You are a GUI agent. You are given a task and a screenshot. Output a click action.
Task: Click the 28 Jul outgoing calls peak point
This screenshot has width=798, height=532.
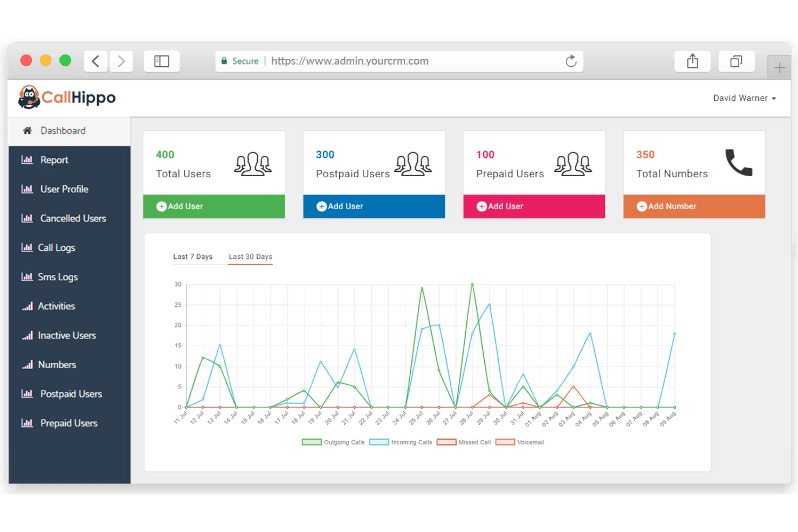pos(472,284)
